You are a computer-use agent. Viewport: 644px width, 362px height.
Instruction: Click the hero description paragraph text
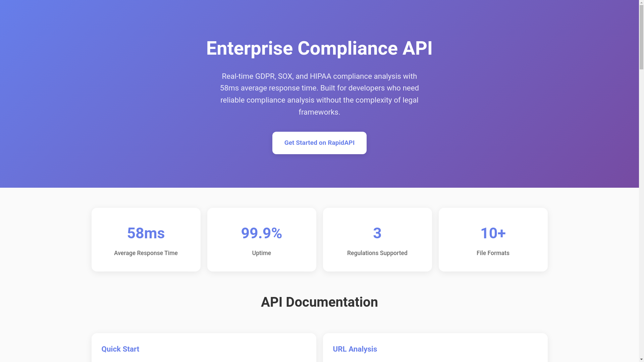click(x=319, y=94)
